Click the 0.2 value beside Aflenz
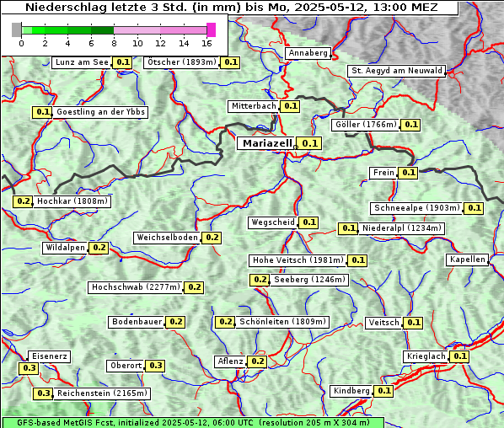Image resolution: width=504 pixels, height=428 pixels. 257,361
